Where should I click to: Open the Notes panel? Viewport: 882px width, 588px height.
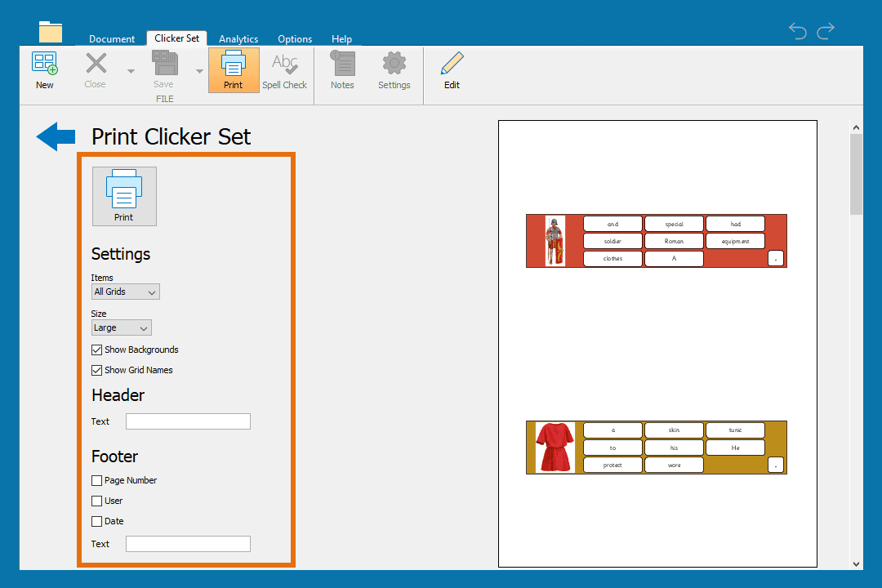point(342,69)
